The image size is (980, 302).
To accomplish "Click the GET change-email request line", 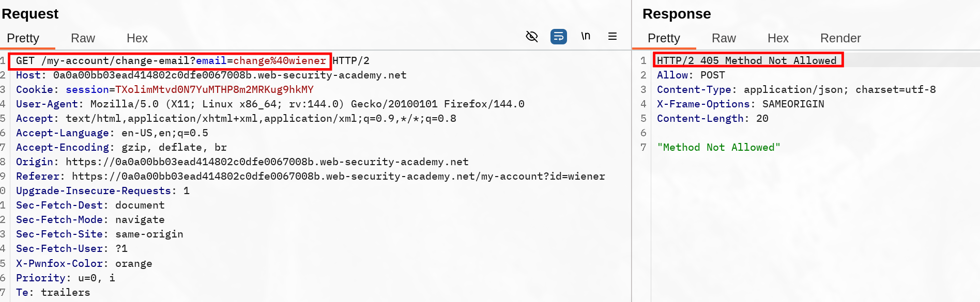I will click(171, 61).
